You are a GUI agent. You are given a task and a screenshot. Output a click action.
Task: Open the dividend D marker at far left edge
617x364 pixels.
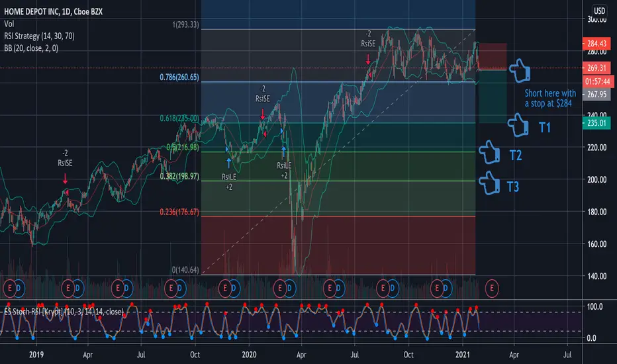coord(19,289)
